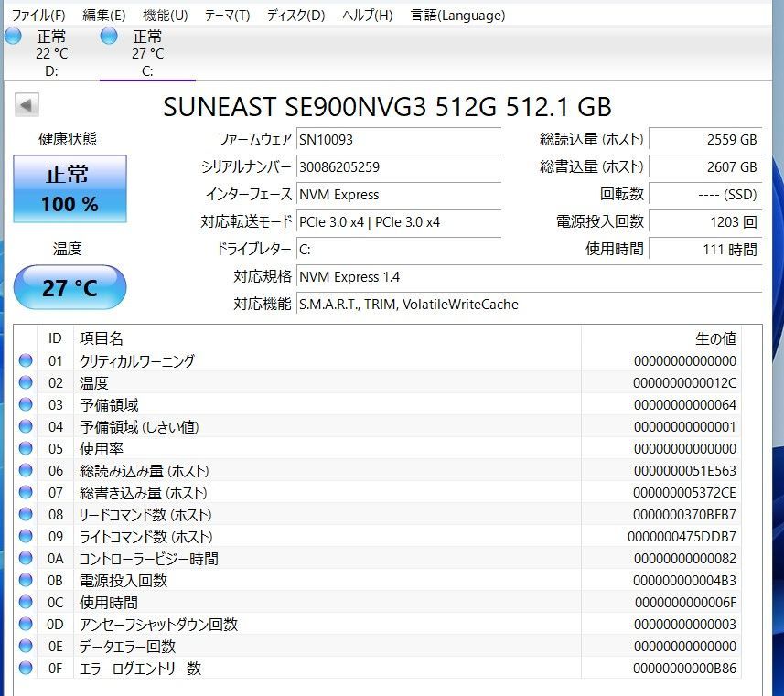Click raw value 00000000000064
Viewport: 784px width, 696px height.
pyautogui.click(x=685, y=405)
